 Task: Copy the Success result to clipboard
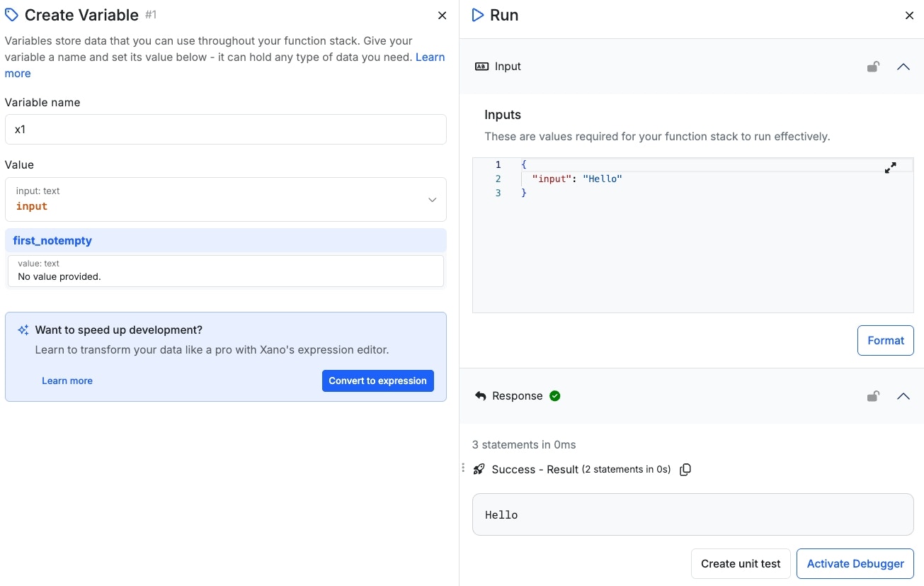click(685, 470)
